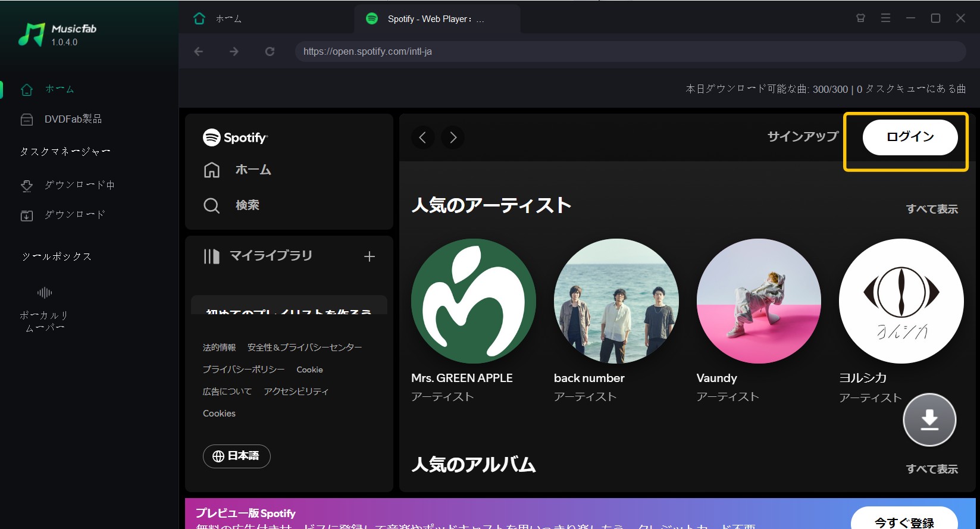Viewport: 980px width, 529px height.
Task: Click 人気のアルバム heading
Action: click(474, 465)
